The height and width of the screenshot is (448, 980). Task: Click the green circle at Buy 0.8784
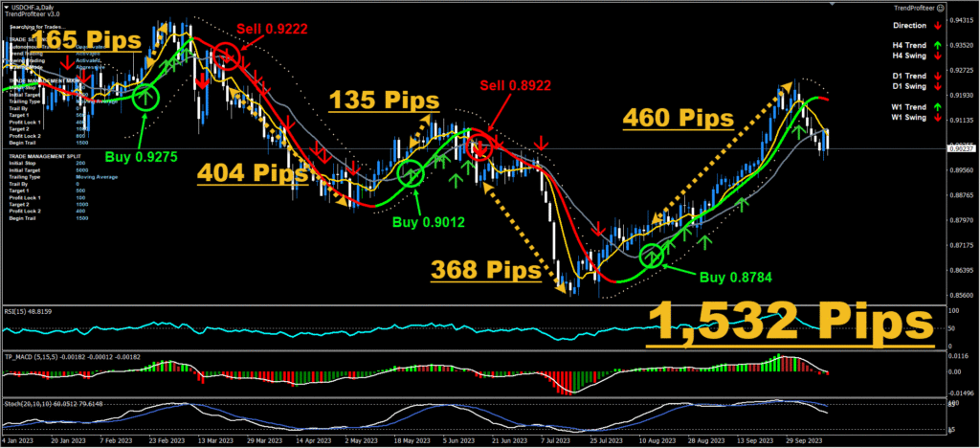pyautogui.click(x=653, y=256)
